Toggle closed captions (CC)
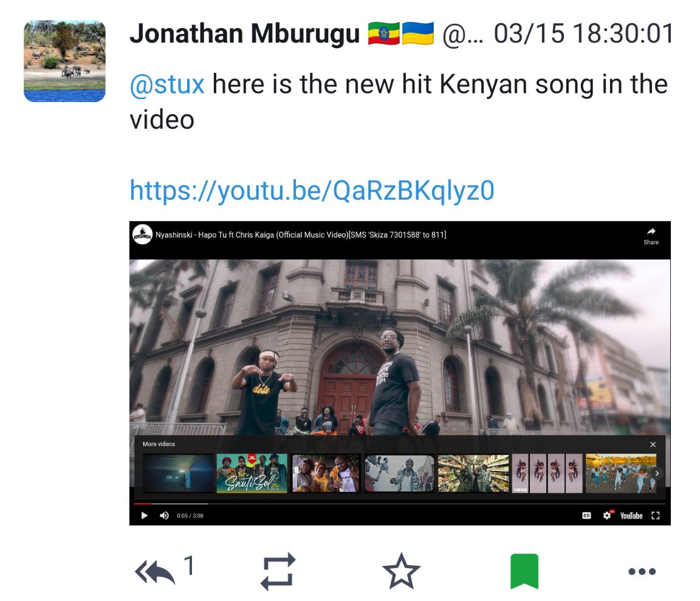 point(586,516)
